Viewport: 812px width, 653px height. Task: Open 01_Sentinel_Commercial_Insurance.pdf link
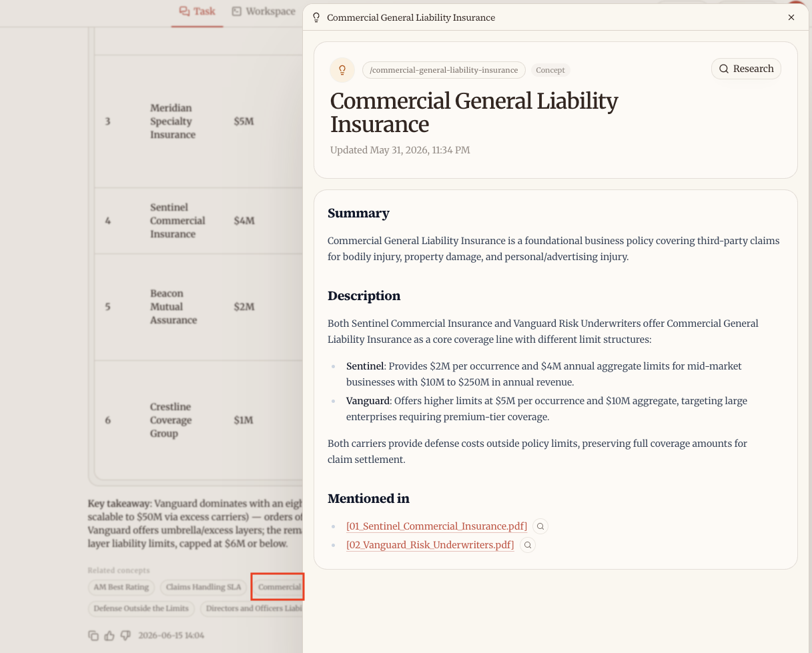click(436, 526)
